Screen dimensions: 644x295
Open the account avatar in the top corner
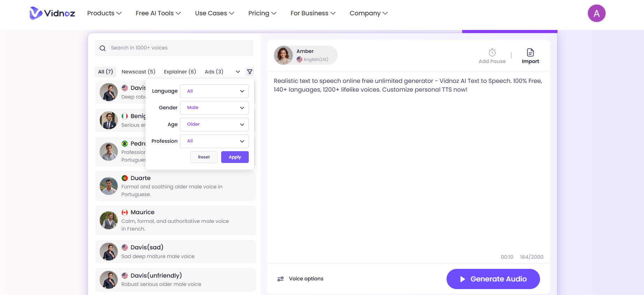click(597, 13)
